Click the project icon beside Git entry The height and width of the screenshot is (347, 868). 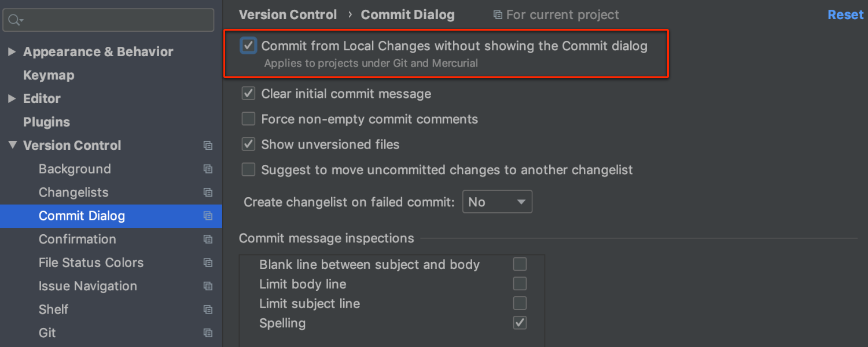[208, 333]
